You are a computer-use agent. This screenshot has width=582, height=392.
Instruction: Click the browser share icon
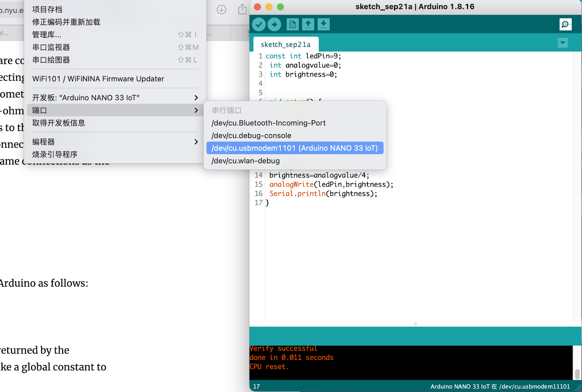point(242,9)
